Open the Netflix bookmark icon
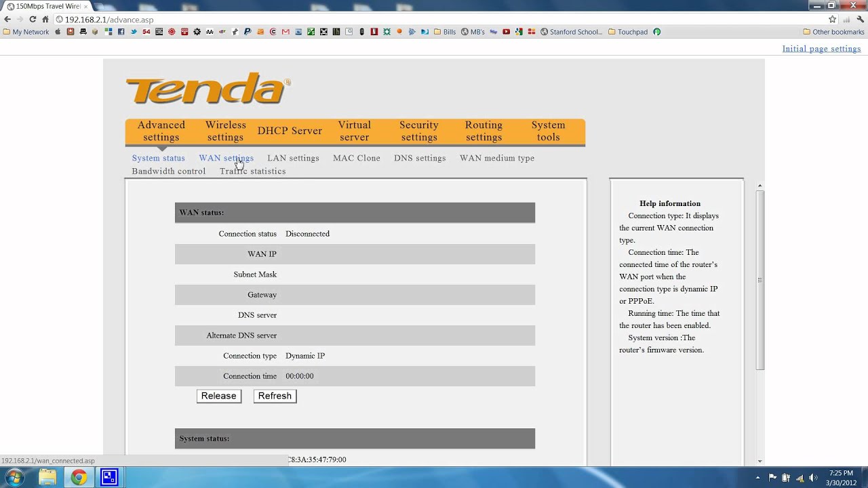Screen dimensions: 868x488 (x=374, y=32)
